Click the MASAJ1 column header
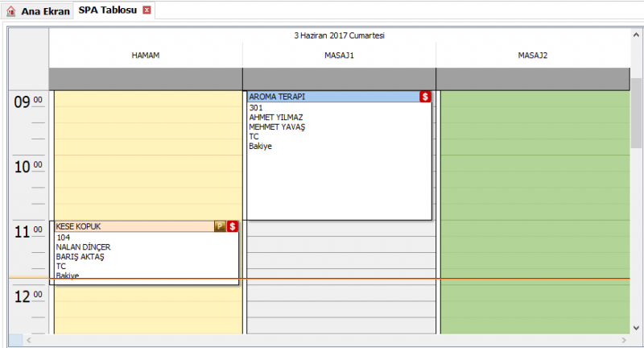This screenshot has height=348, width=644. pyautogui.click(x=339, y=56)
